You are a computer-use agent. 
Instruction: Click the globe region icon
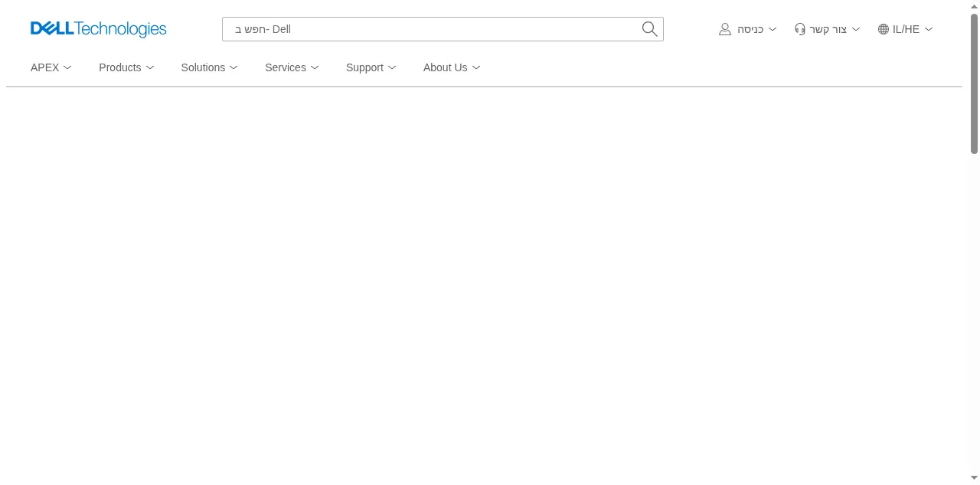click(x=884, y=29)
